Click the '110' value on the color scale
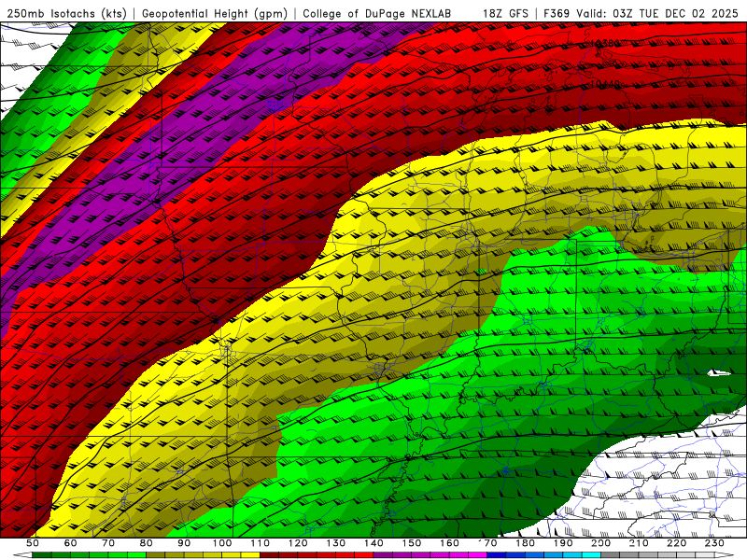 click(x=261, y=543)
